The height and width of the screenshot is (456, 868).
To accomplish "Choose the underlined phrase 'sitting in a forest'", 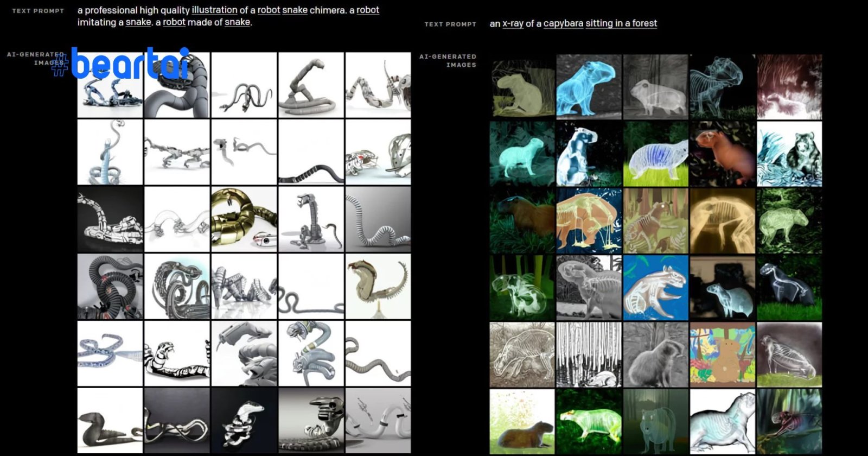I will coord(621,23).
